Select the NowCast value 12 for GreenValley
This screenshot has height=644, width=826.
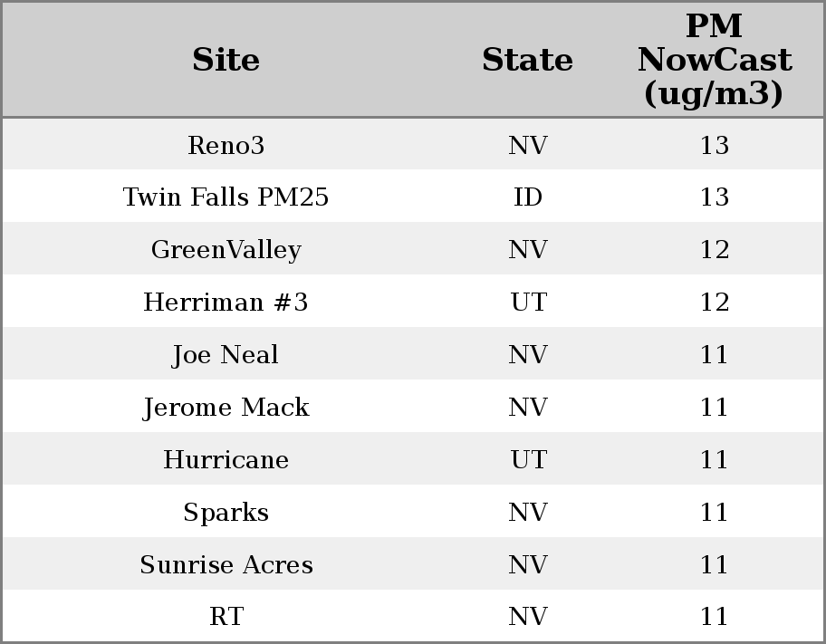click(714, 250)
